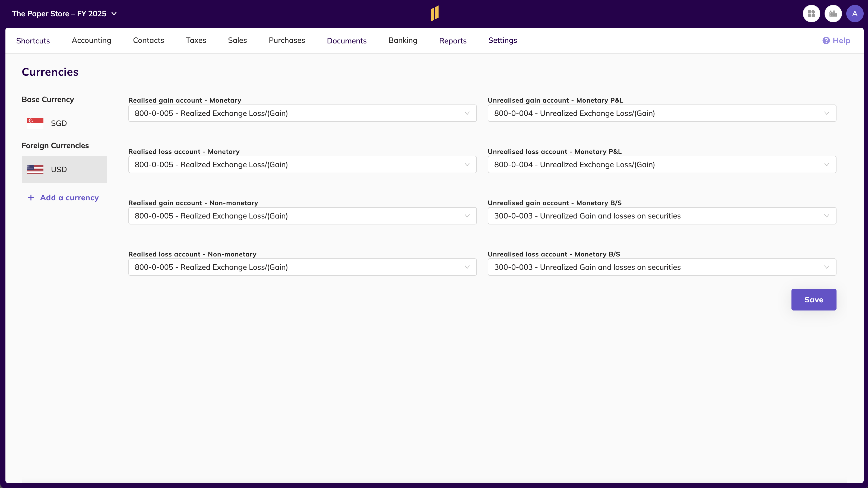
Task: Go to the Reports tab
Action: [452, 40]
